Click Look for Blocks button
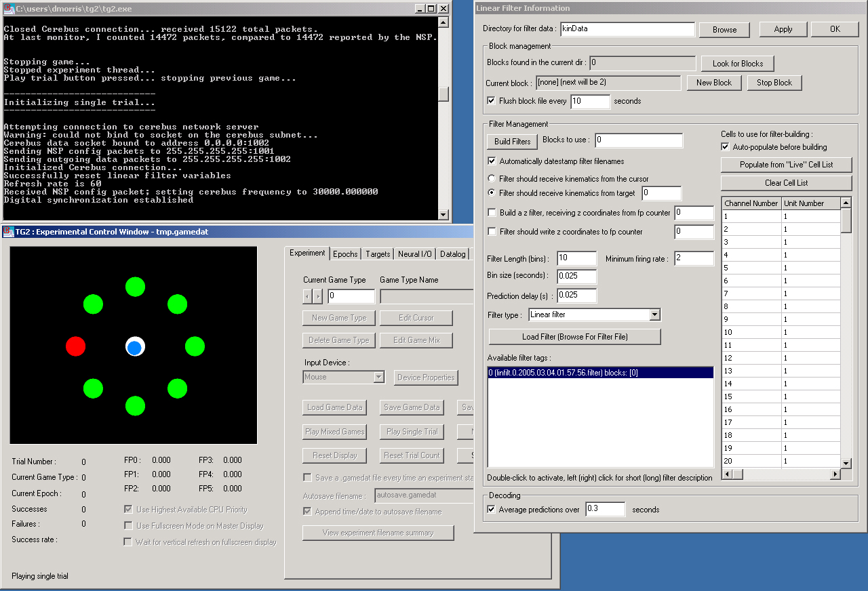This screenshot has height=591, width=868. [x=738, y=64]
